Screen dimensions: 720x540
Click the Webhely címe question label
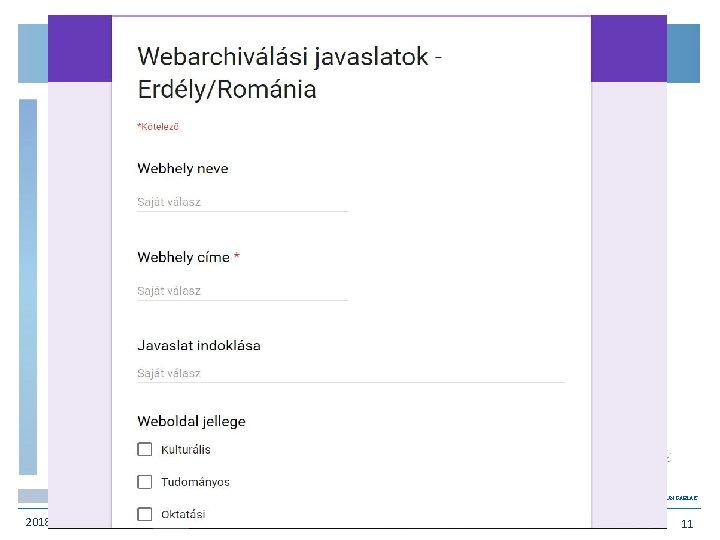click(184, 257)
